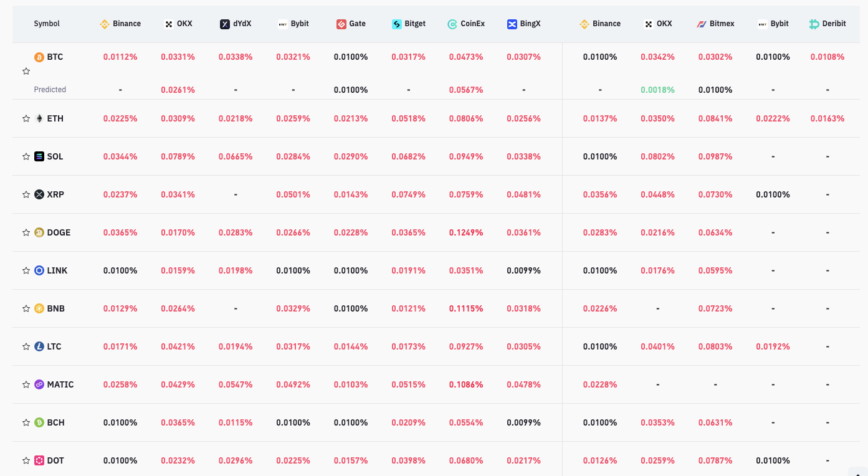Click the Bitcoin coin icon
This screenshot has height=476, width=868.
[39, 57]
